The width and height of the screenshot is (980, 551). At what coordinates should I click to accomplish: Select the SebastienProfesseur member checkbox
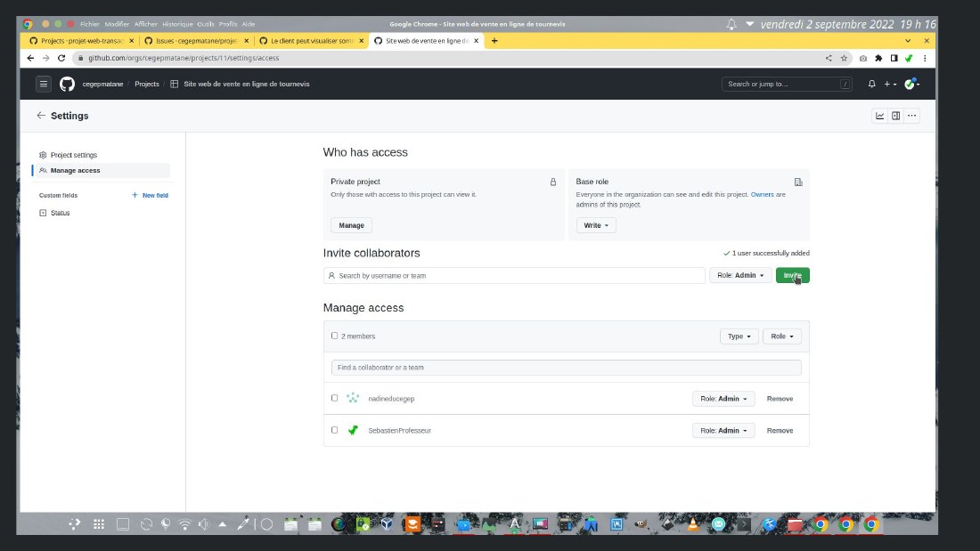tap(334, 430)
